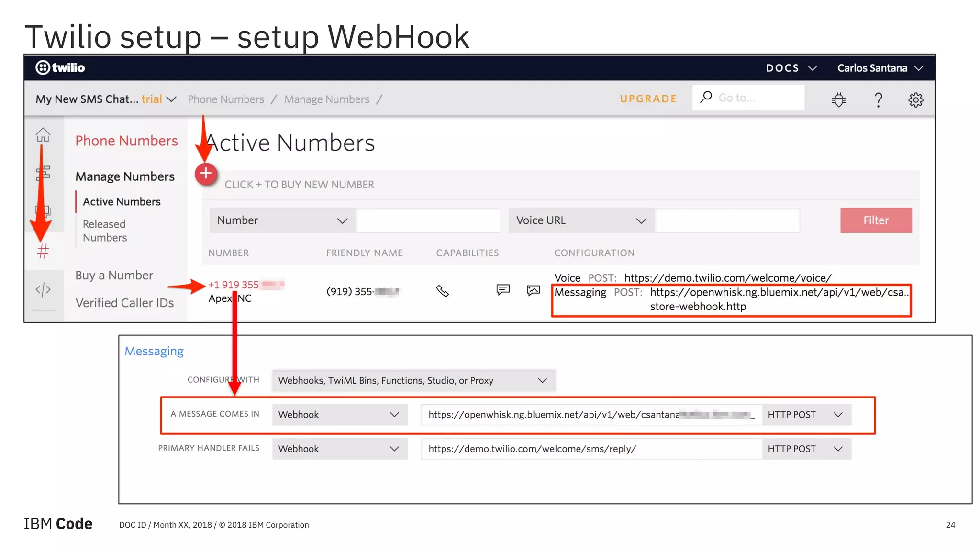Select Active Numbers in sidebar
The image size is (980, 551).
(x=122, y=202)
